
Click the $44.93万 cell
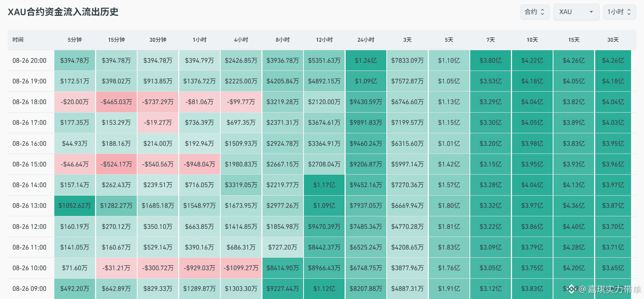tap(75, 144)
